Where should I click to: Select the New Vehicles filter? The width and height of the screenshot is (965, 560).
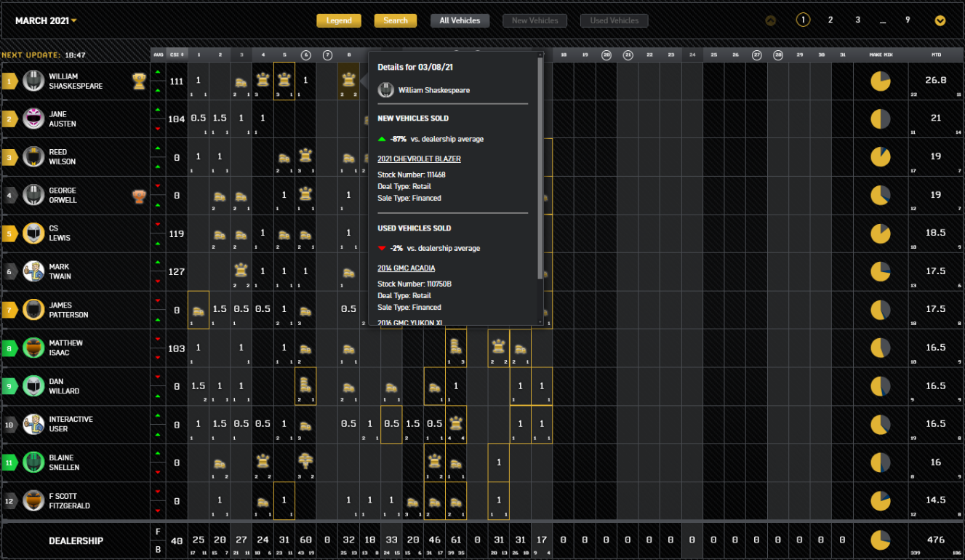pyautogui.click(x=534, y=20)
